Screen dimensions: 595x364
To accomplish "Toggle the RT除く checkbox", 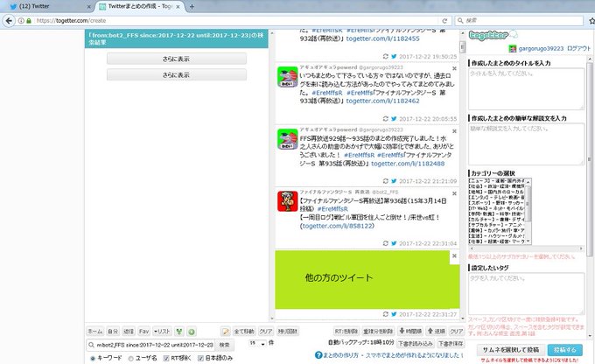I will pyautogui.click(x=166, y=358).
